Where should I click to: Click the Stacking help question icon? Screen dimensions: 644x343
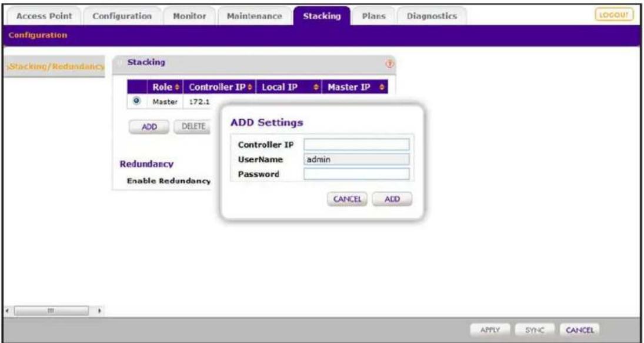pos(389,64)
